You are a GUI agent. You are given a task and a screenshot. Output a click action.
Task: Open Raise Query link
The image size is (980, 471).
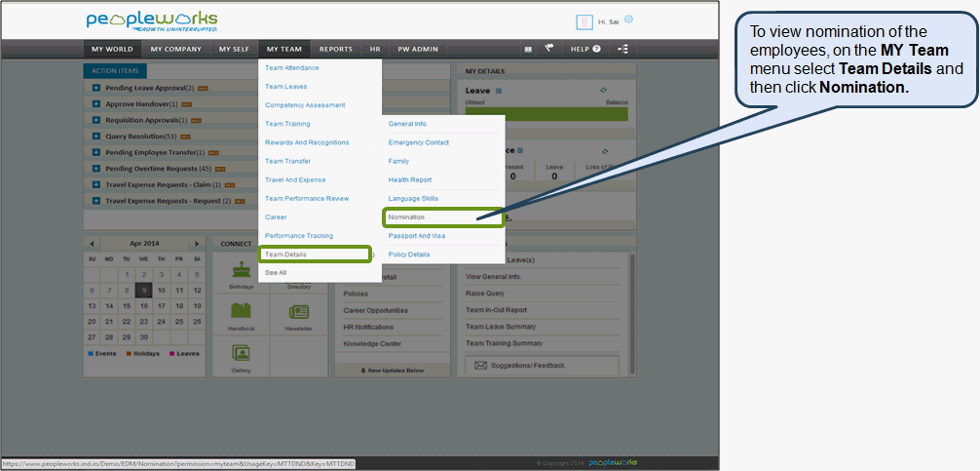[x=485, y=294]
